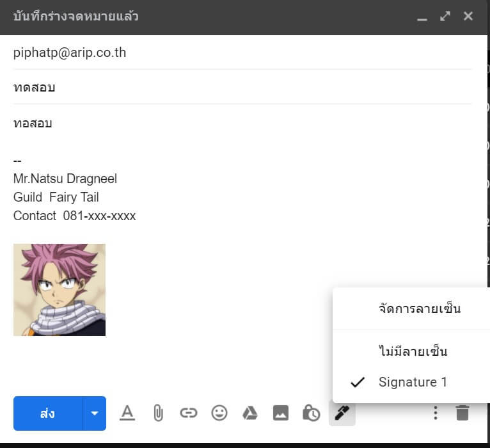
Task: Click the Mr.Natsu Dragneel signature line
Action: 65,179
